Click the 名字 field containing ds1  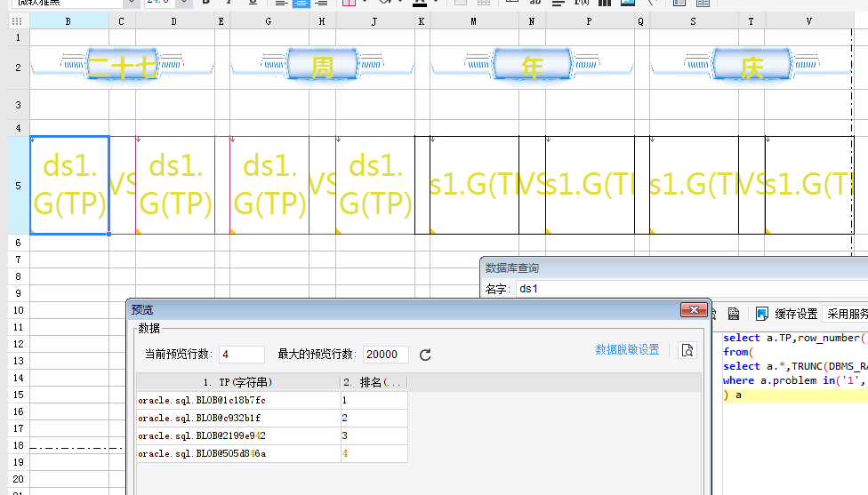click(692, 289)
